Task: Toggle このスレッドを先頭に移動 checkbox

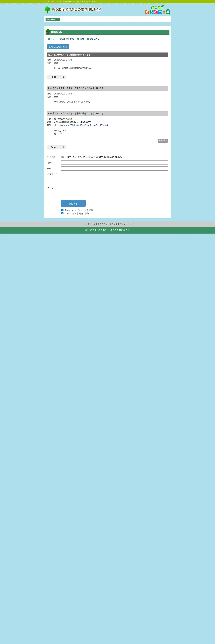Action: [x=62, y=213]
